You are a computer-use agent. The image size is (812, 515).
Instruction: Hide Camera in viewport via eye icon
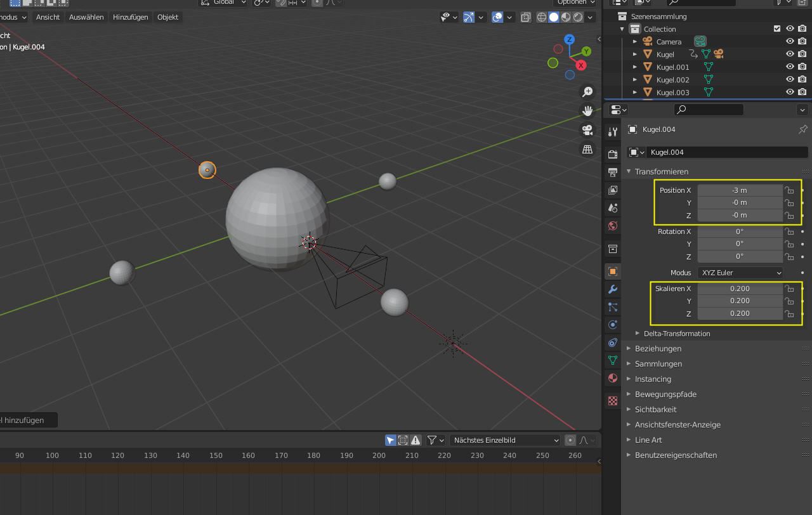click(x=790, y=42)
